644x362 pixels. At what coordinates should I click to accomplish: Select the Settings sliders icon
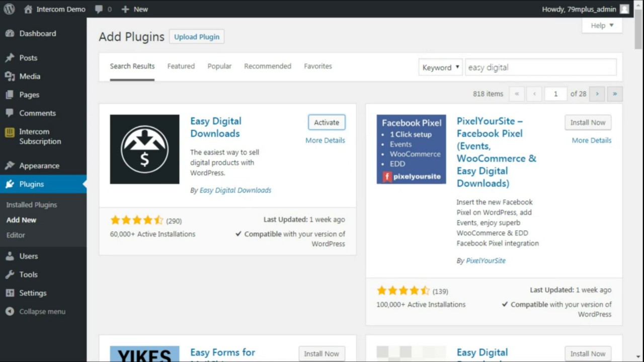coord(10,293)
